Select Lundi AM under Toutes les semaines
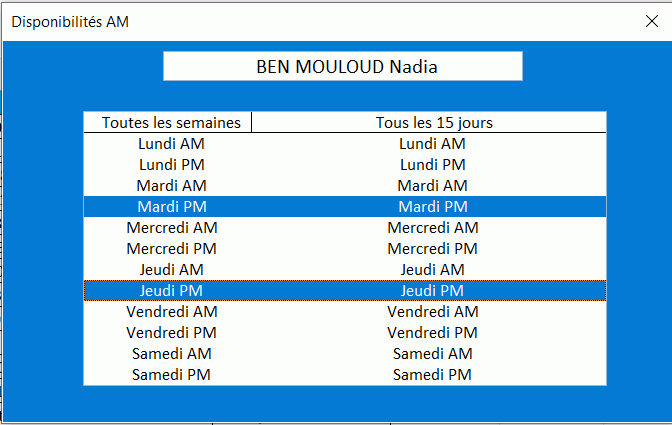This screenshot has height=425, width=672. coord(171,143)
